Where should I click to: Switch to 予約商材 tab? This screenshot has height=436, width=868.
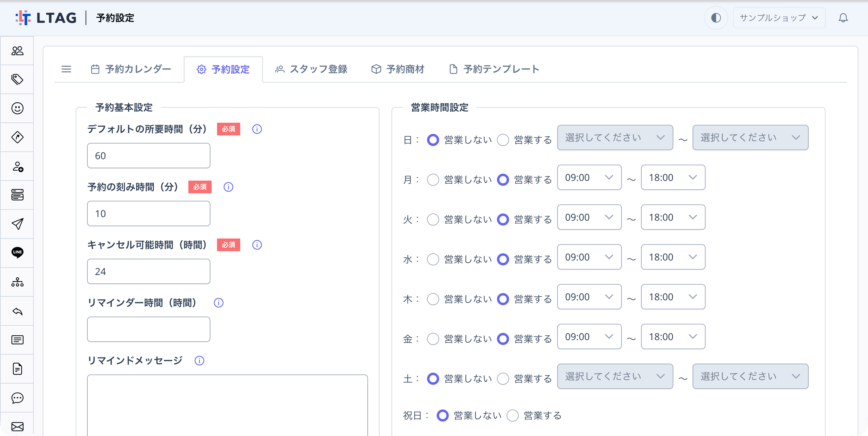pyautogui.click(x=398, y=69)
